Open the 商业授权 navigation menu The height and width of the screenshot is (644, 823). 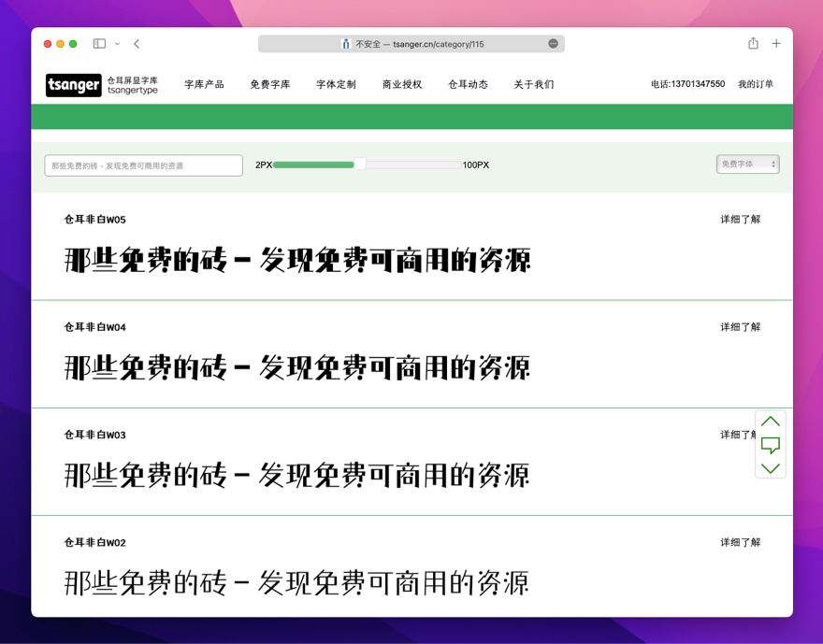click(402, 83)
